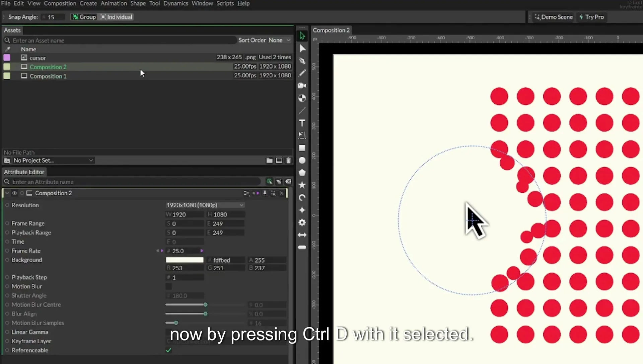Select the double Arrow shape tool
This screenshot has height=364, width=643.
(302, 235)
